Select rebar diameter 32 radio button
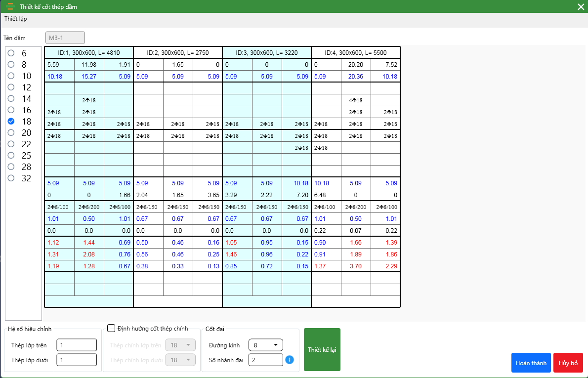Screen dimensions: 588x378 (x=11, y=178)
